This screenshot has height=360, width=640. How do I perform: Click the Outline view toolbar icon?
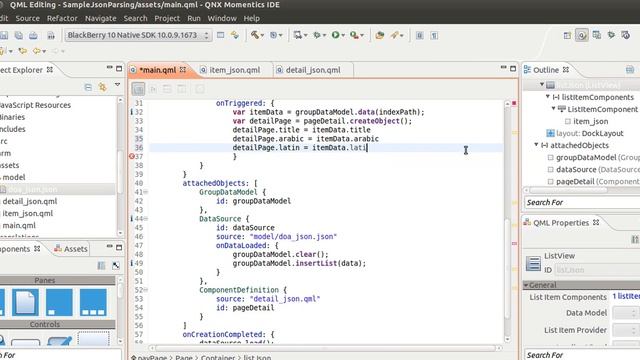[x=630, y=70]
